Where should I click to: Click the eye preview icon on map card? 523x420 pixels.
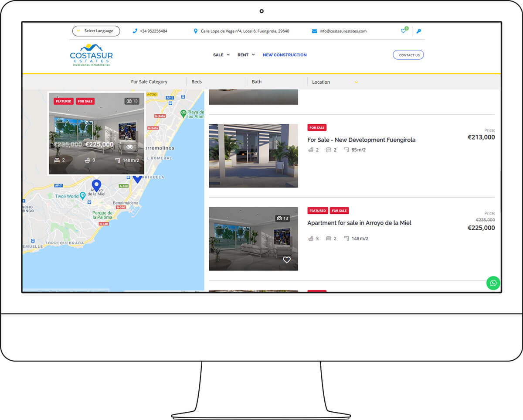(130, 147)
